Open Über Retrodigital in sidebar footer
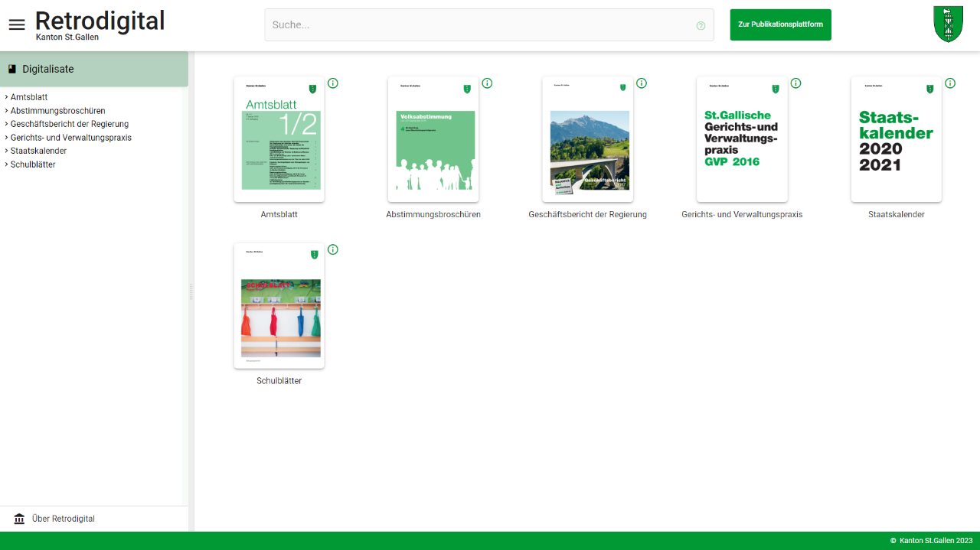The width and height of the screenshot is (980, 550). tap(94, 519)
